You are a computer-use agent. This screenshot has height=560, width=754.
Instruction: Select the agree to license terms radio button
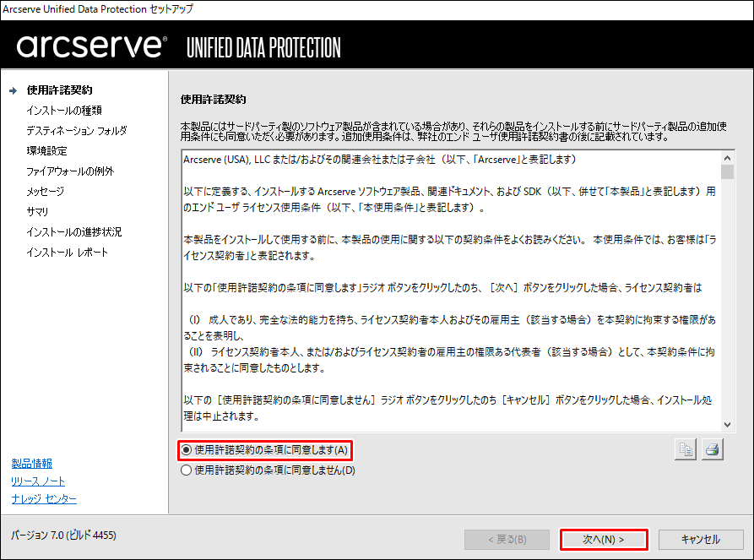click(186, 450)
